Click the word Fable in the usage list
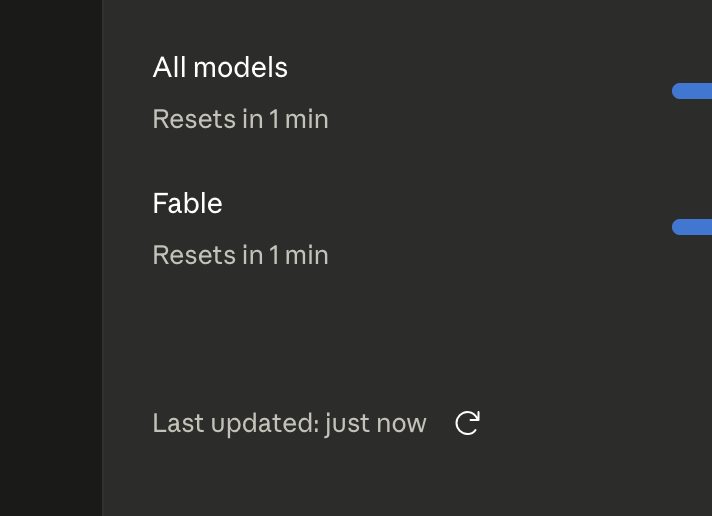 pos(188,203)
